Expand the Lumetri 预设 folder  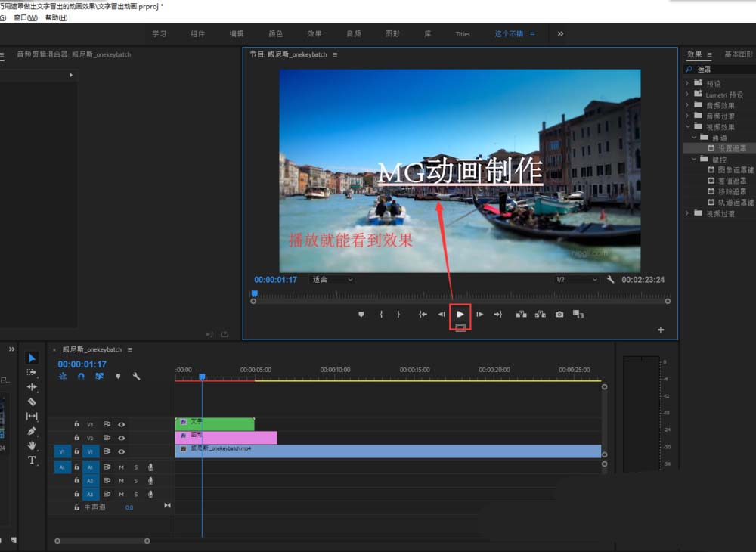click(x=687, y=95)
